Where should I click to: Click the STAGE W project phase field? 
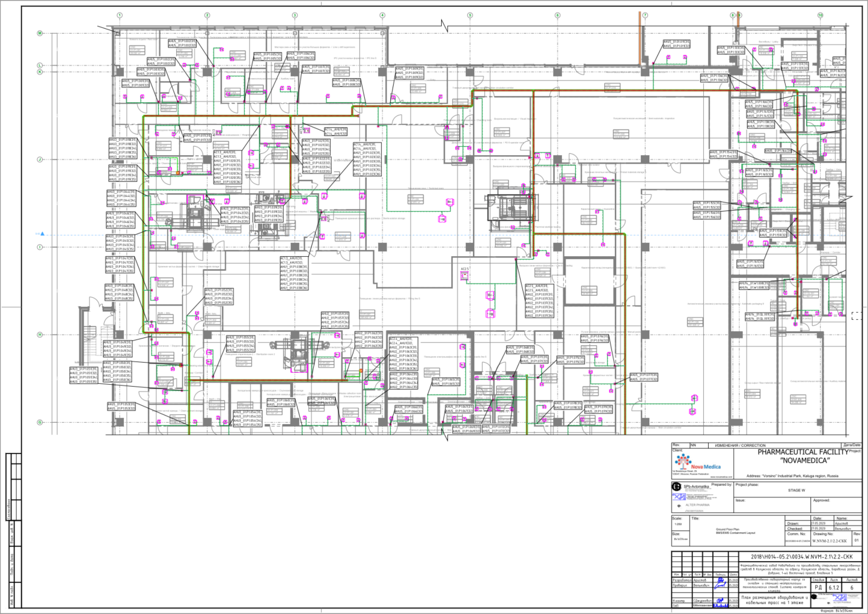click(796, 490)
